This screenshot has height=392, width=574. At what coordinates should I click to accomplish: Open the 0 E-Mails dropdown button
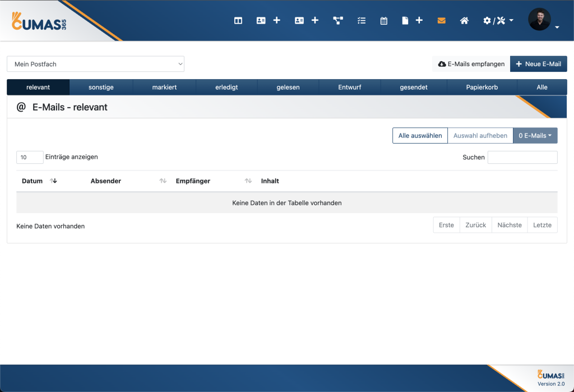[x=535, y=136]
